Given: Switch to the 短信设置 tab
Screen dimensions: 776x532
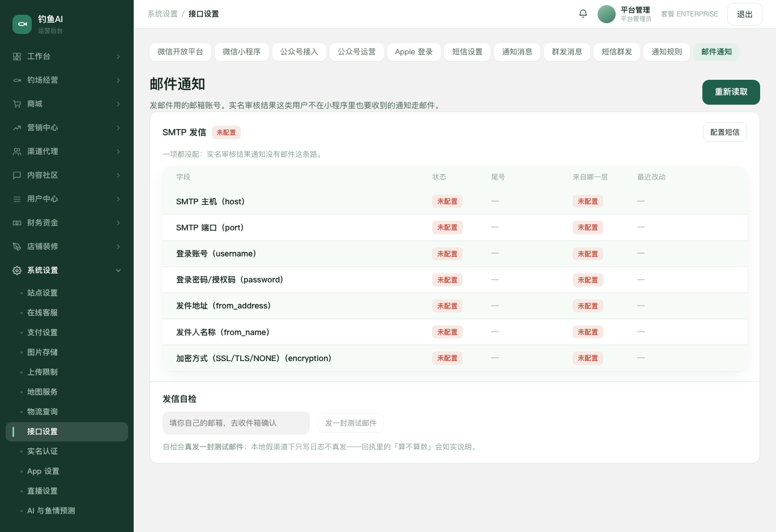Looking at the screenshot, I should pos(467,52).
